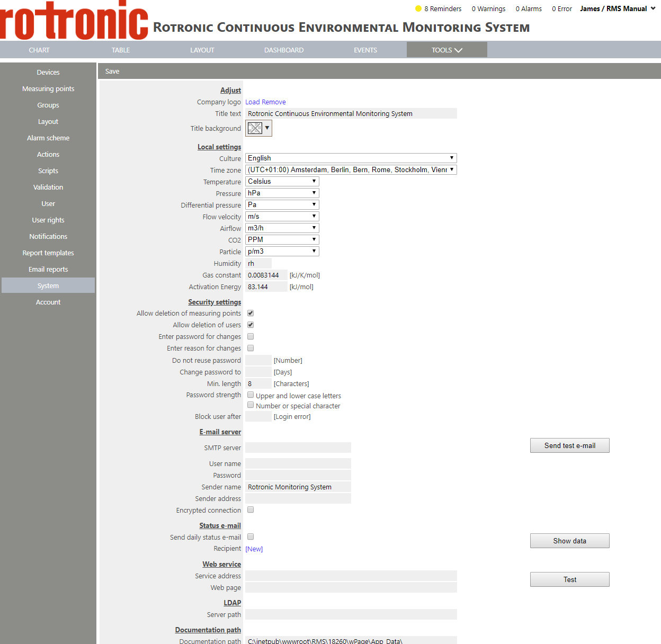Open Notifications in the sidebar
This screenshot has width=661, height=644.
(x=48, y=236)
